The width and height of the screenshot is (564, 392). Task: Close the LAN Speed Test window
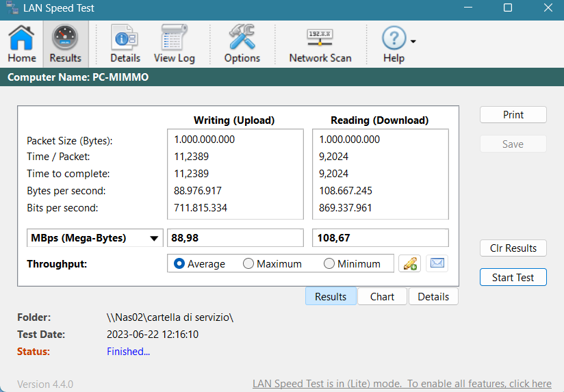point(548,8)
